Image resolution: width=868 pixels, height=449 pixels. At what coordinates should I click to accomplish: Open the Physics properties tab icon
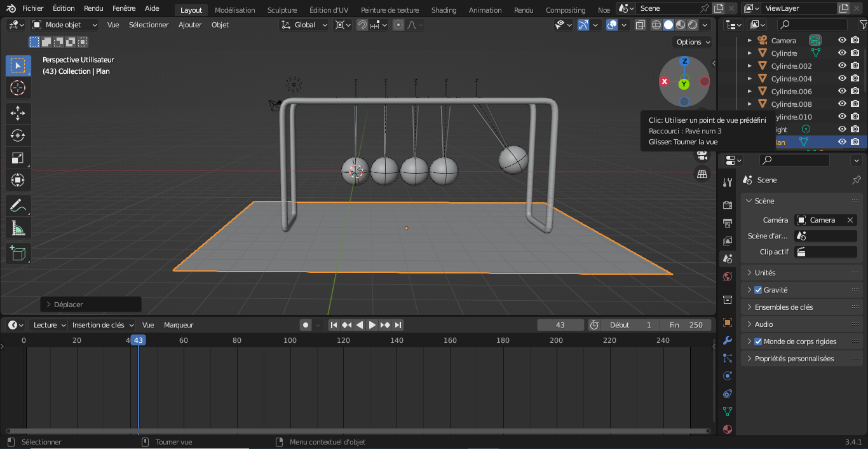click(728, 376)
